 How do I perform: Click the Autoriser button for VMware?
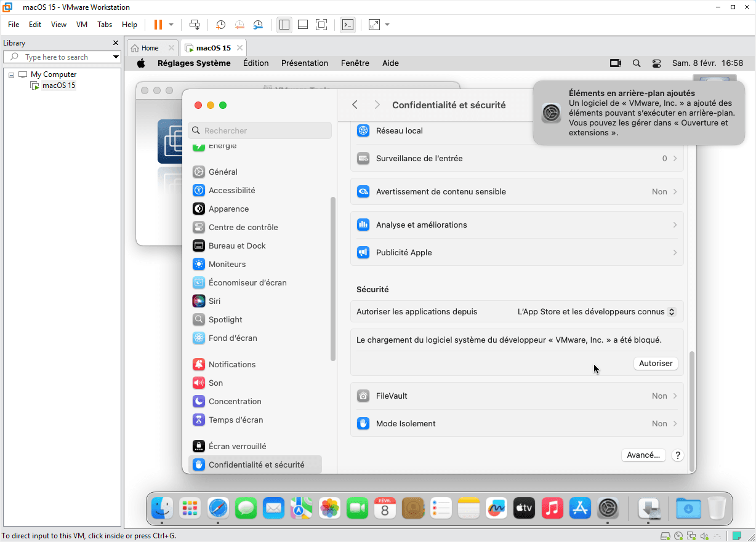[x=656, y=363]
